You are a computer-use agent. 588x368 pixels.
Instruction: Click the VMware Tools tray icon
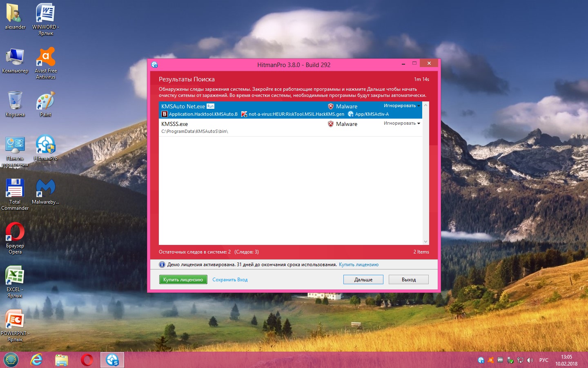[x=500, y=360]
